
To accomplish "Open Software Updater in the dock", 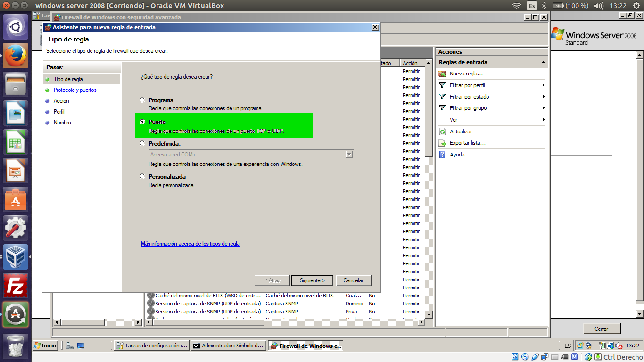I will click(x=16, y=314).
